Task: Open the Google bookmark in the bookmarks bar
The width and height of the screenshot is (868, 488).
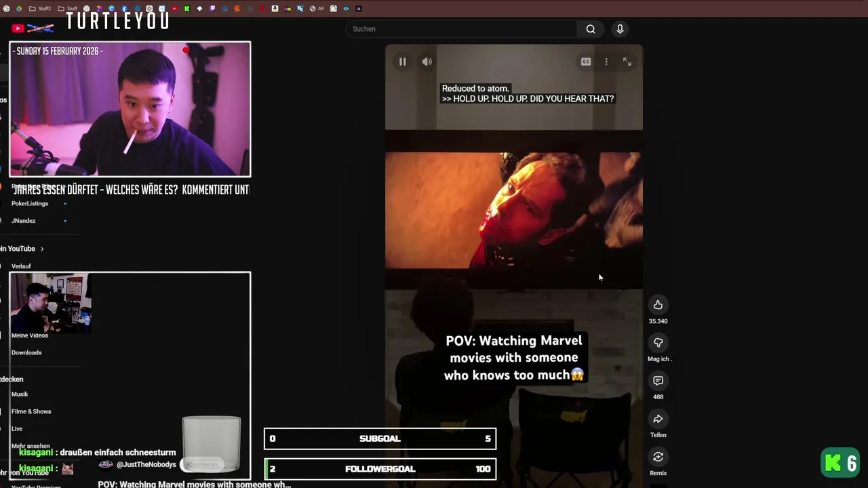Action: click(x=6, y=9)
